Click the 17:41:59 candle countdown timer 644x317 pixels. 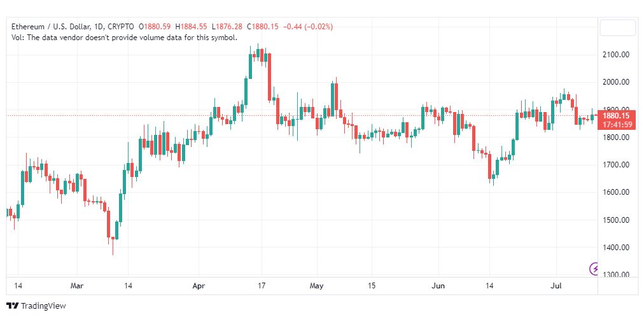pyautogui.click(x=617, y=124)
